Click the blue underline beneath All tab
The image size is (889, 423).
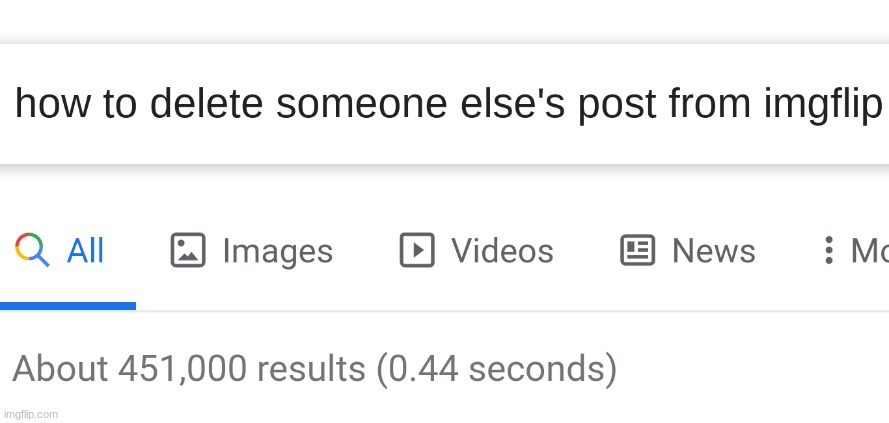68,305
